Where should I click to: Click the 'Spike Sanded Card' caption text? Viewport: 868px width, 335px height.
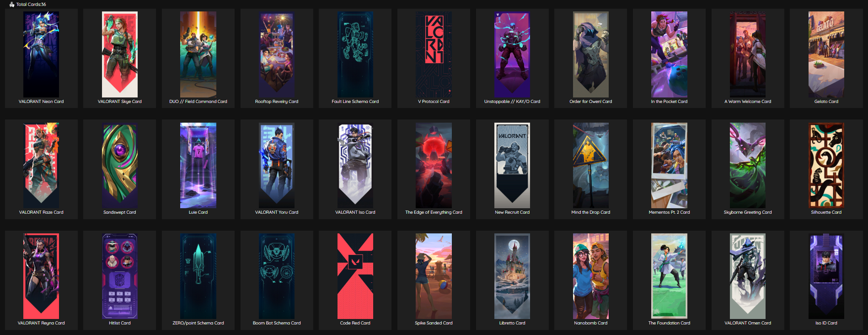434,323
